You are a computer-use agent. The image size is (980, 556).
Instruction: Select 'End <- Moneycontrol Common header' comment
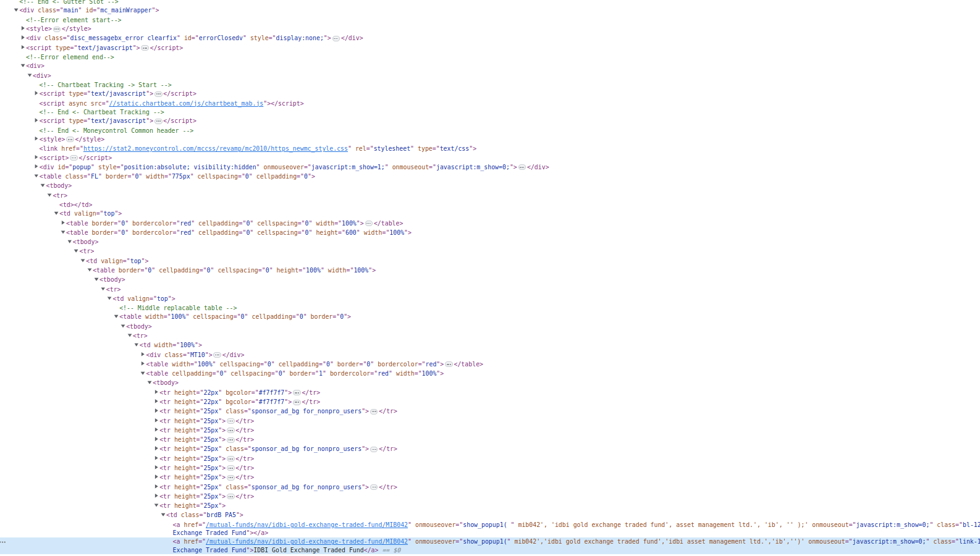point(117,130)
